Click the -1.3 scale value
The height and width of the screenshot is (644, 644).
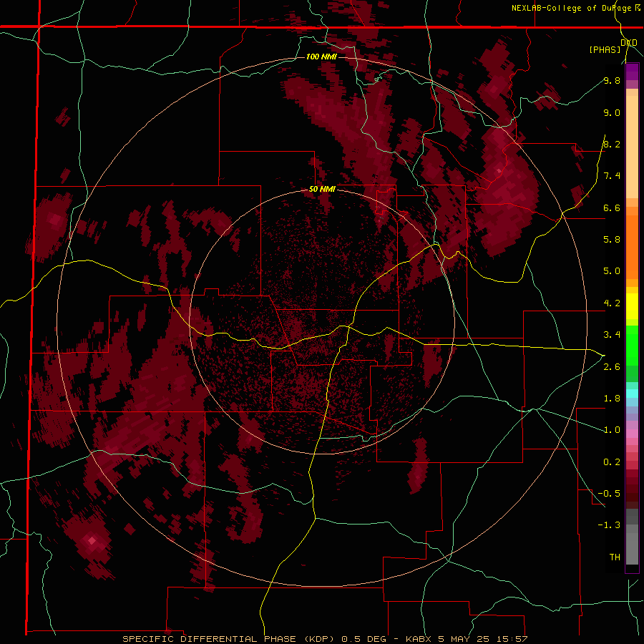tap(609, 525)
